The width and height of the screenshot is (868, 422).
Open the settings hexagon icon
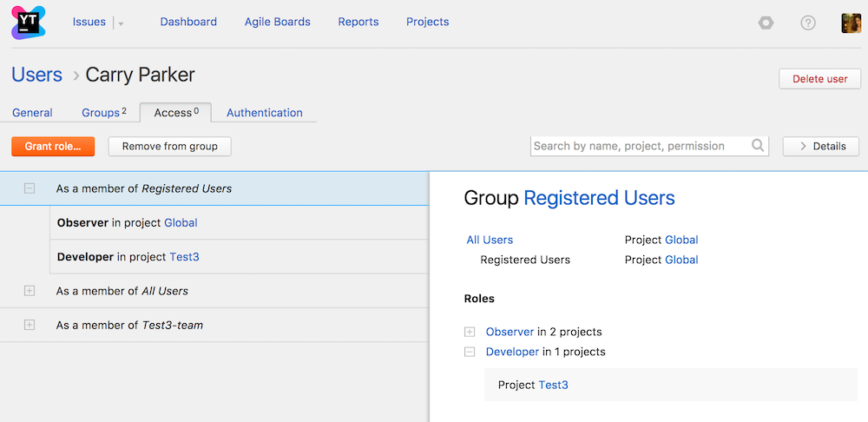click(x=766, y=23)
